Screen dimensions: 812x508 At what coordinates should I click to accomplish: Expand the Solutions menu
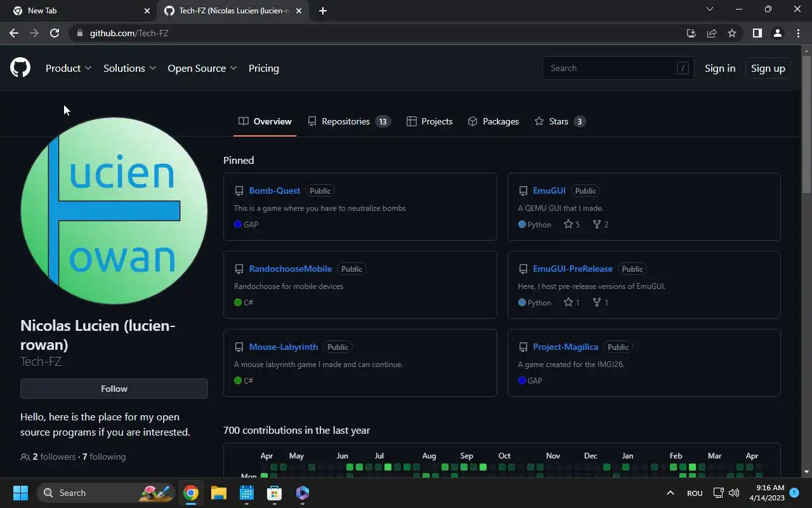(x=130, y=68)
